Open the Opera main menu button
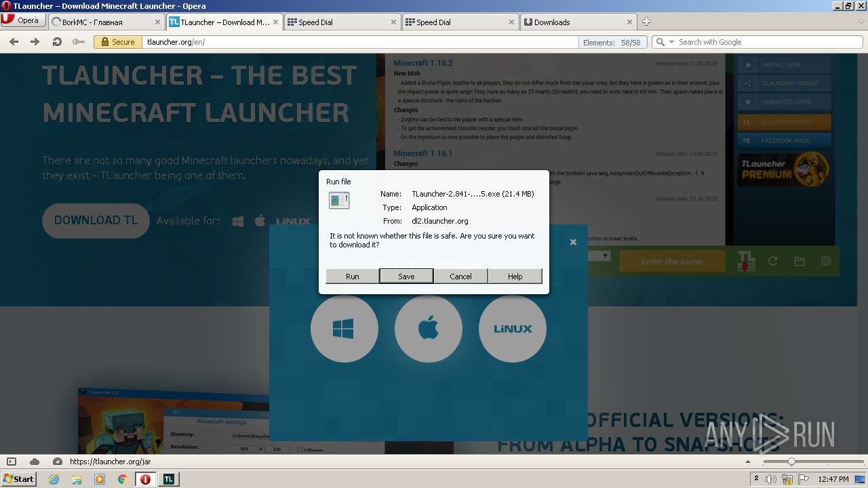Screen dimensions: 868x488 22,21
